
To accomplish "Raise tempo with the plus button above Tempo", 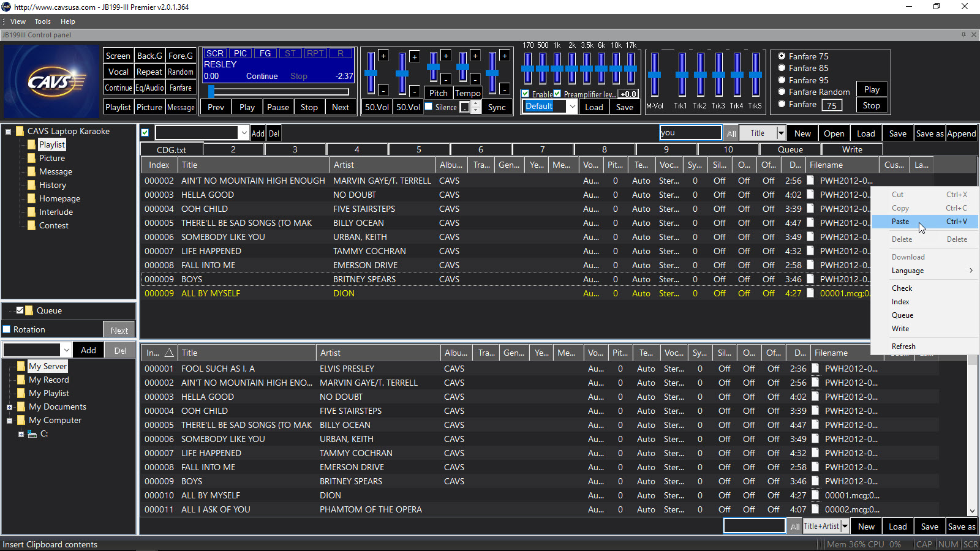I will click(475, 56).
